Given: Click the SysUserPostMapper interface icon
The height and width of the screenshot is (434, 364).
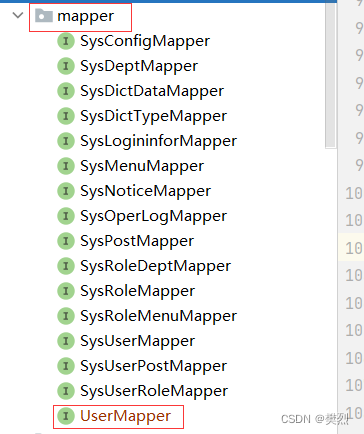Looking at the screenshot, I should pos(66,366).
